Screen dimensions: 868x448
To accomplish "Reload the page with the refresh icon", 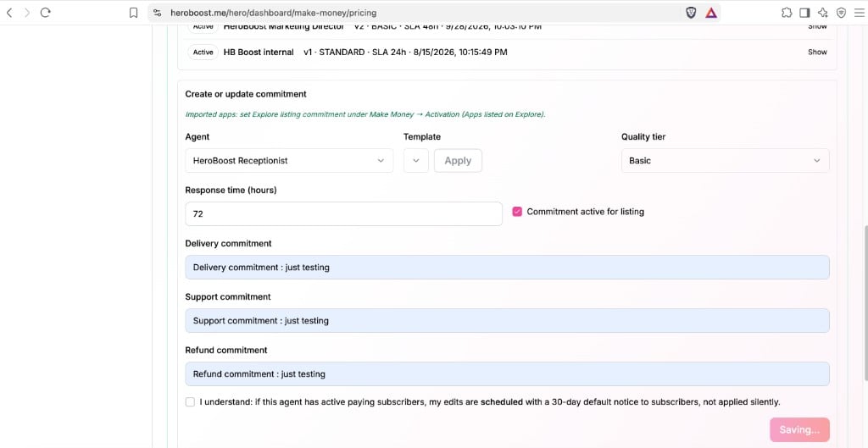I will point(46,12).
